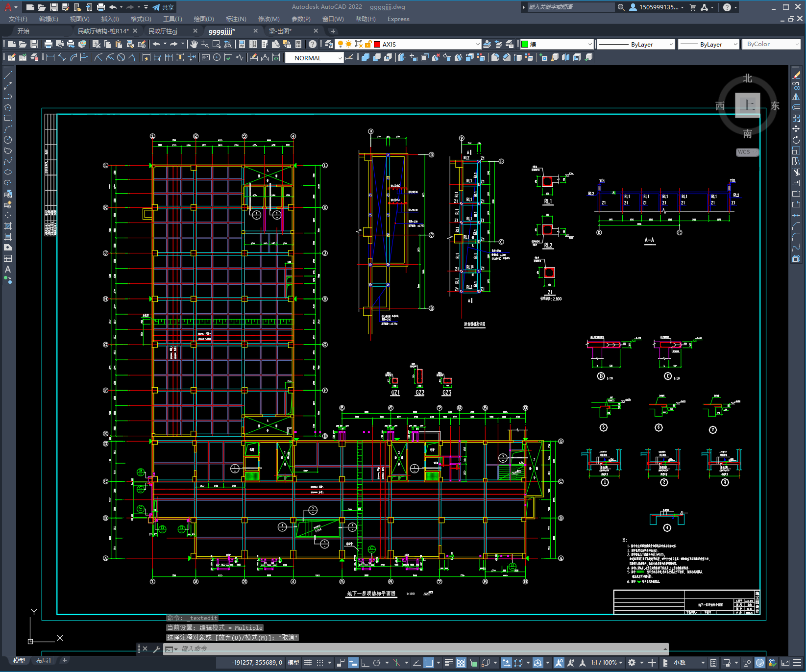Toggle snap mode in status bar
806x672 pixels.
point(320,663)
